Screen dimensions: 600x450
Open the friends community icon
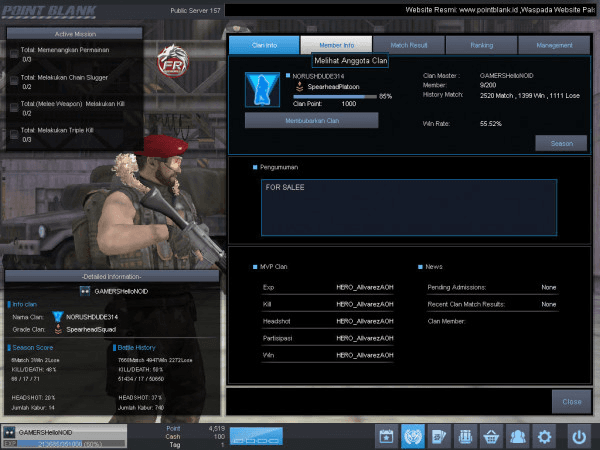(x=517, y=437)
